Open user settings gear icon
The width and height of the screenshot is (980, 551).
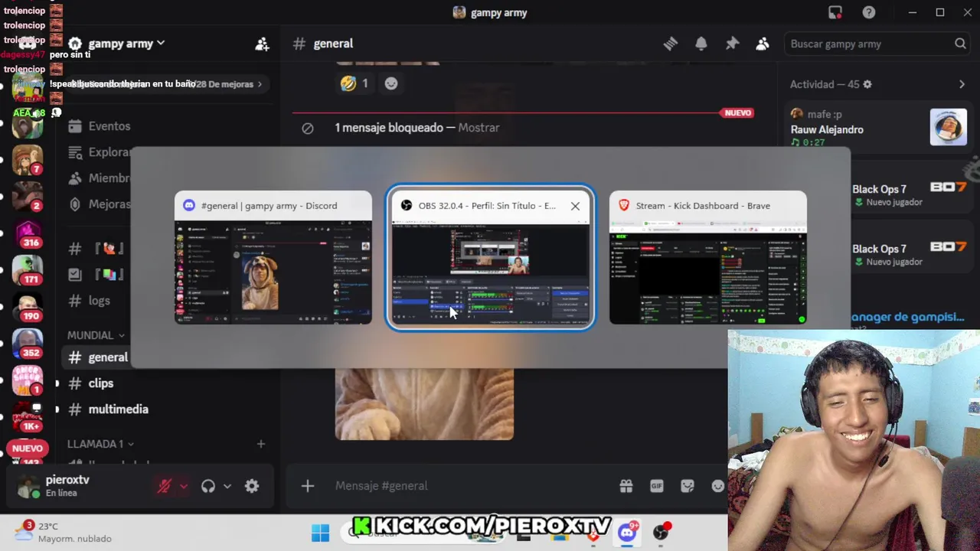[252, 486]
